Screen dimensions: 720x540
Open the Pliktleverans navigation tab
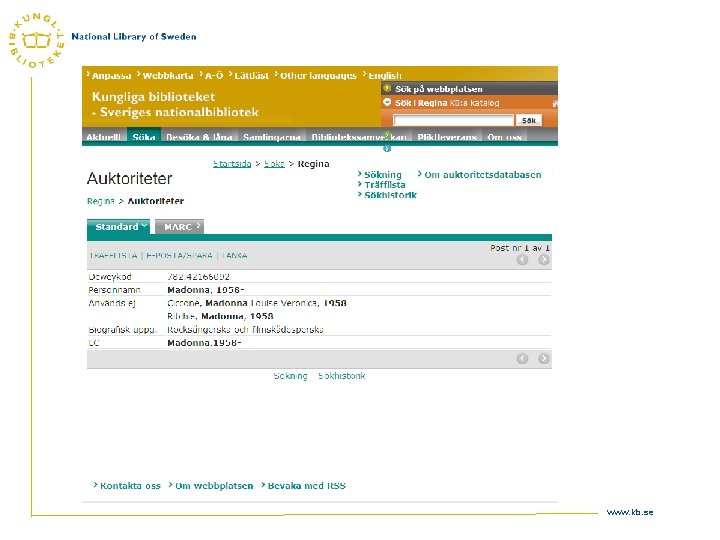pyautogui.click(x=447, y=137)
